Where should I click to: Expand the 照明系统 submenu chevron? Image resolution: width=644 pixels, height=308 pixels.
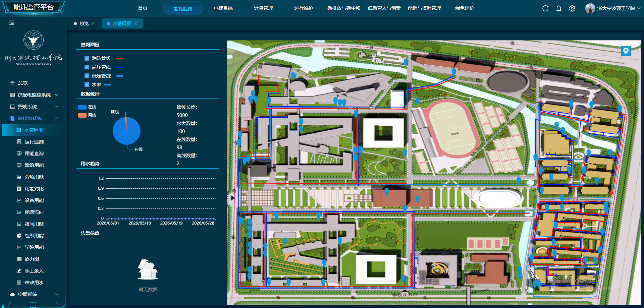tap(57, 107)
